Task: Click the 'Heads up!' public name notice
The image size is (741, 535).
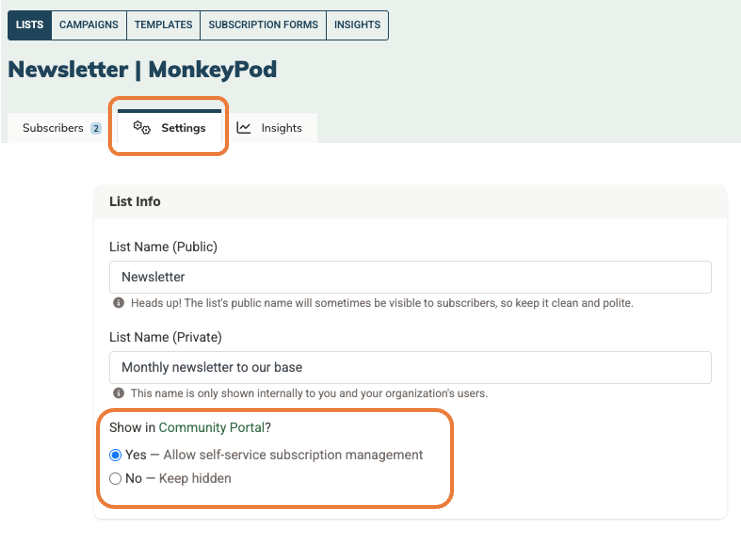Action: (382, 303)
